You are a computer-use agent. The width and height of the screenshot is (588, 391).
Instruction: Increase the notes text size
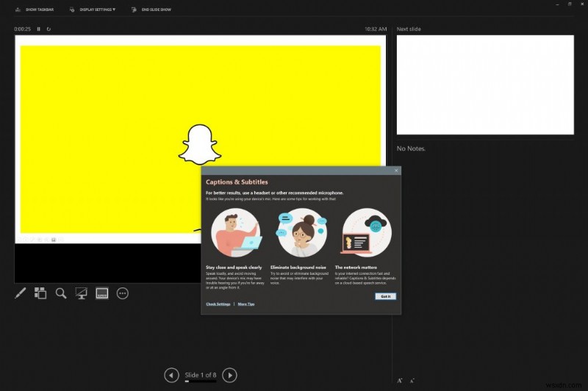(400, 381)
